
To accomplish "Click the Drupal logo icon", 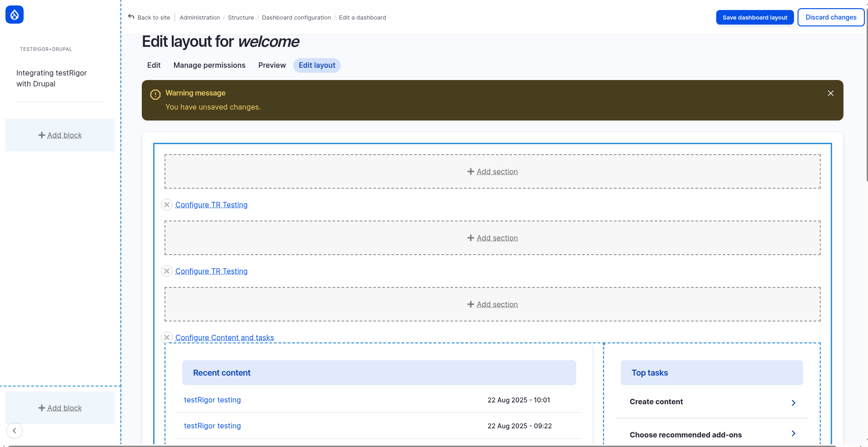I will 15,15.
